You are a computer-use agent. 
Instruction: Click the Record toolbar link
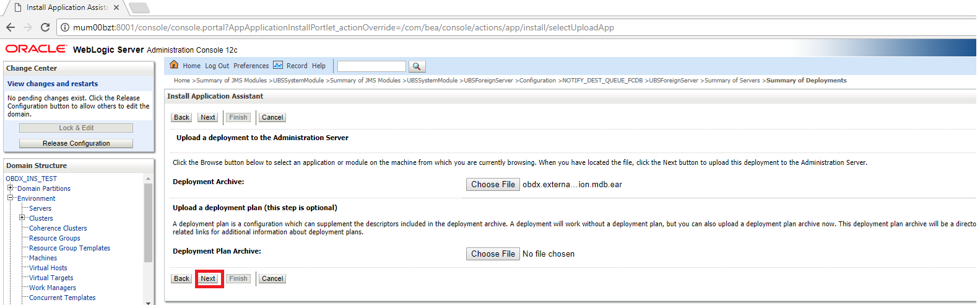pos(297,66)
